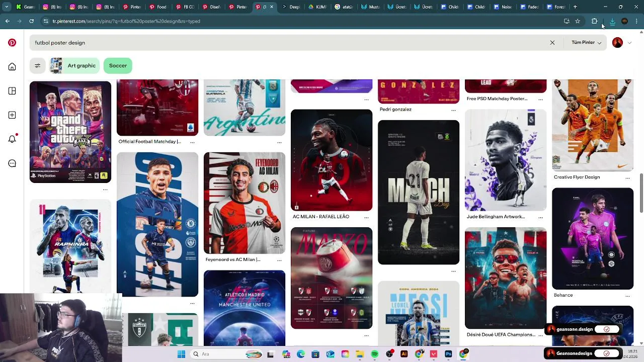Open Microsoft Edge from the taskbar
Image resolution: width=644 pixels, height=362 pixels.
pos(301,354)
